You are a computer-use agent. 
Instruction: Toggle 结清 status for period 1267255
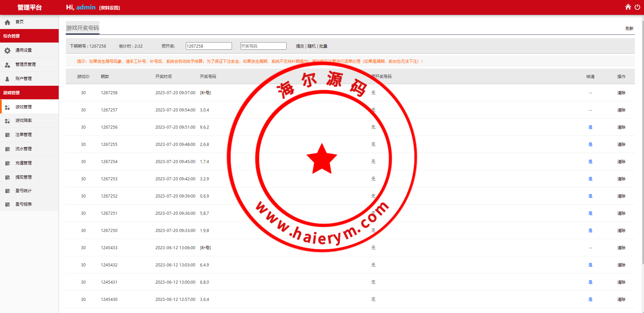590,145
